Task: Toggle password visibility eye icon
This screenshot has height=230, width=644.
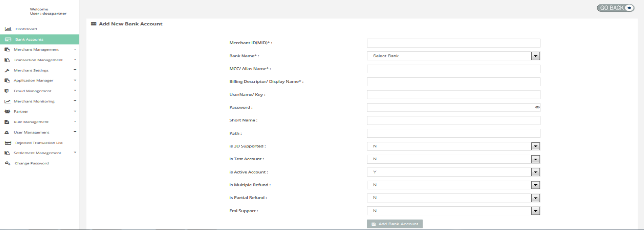Action: (x=537, y=108)
